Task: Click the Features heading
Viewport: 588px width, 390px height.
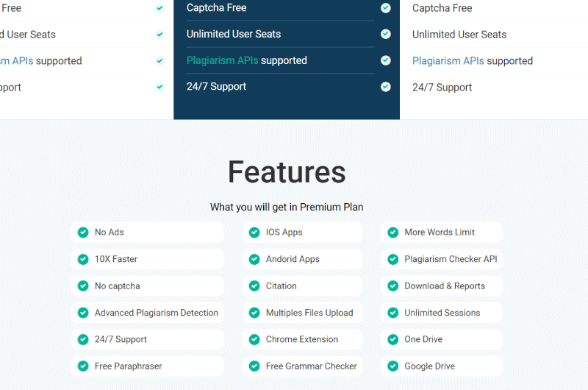Action: 287,172
